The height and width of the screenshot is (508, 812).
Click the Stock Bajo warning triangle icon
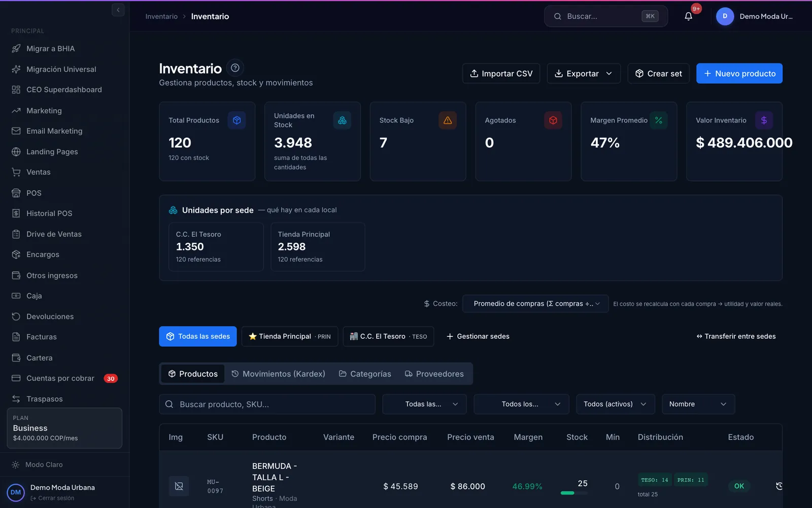point(448,120)
